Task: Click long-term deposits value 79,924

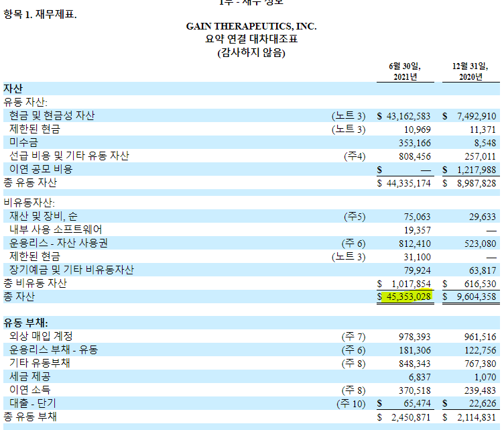Action: 418,270
